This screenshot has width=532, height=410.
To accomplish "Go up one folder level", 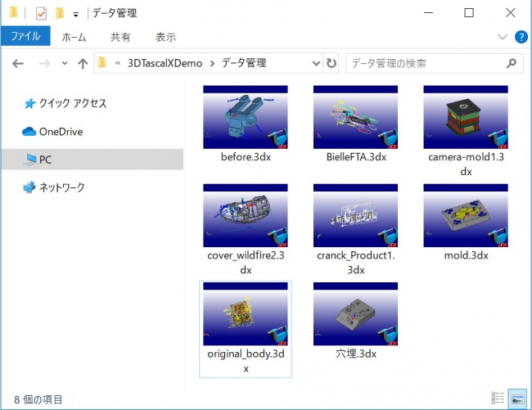I will click(83, 63).
